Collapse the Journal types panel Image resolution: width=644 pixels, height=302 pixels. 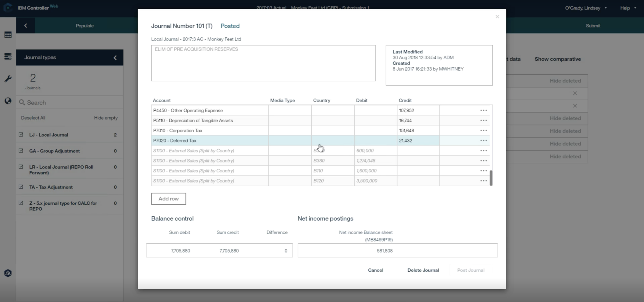click(x=115, y=58)
